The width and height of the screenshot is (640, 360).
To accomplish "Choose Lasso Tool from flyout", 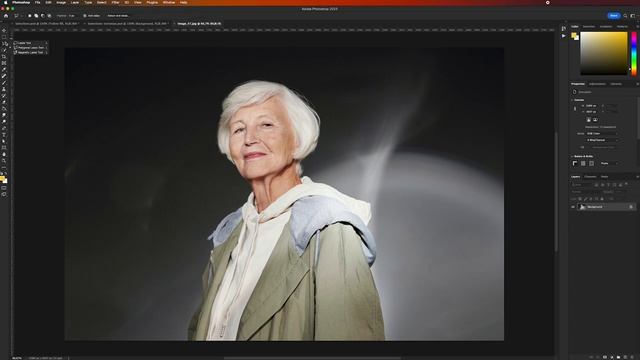I will click(31, 43).
